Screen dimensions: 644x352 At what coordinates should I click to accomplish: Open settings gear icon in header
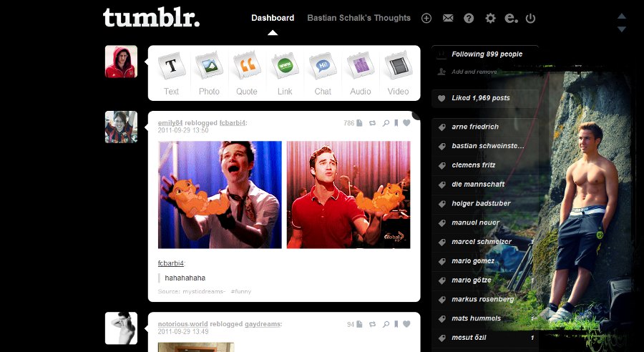pos(490,18)
